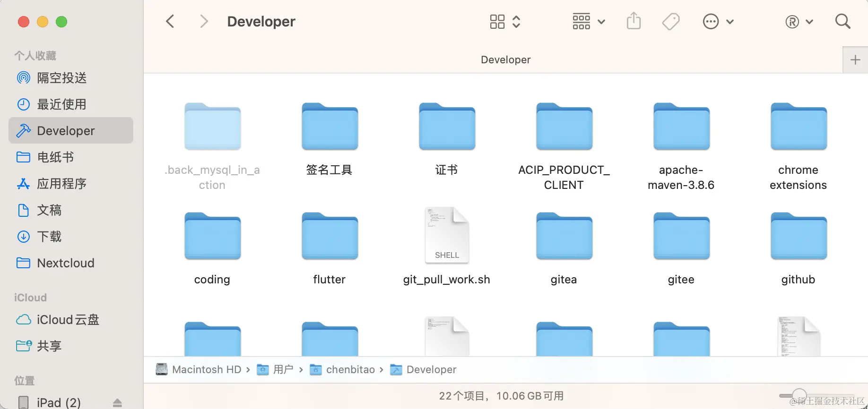Minimize the Finder window with the yellow button
868x409 pixels.
click(x=43, y=22)
